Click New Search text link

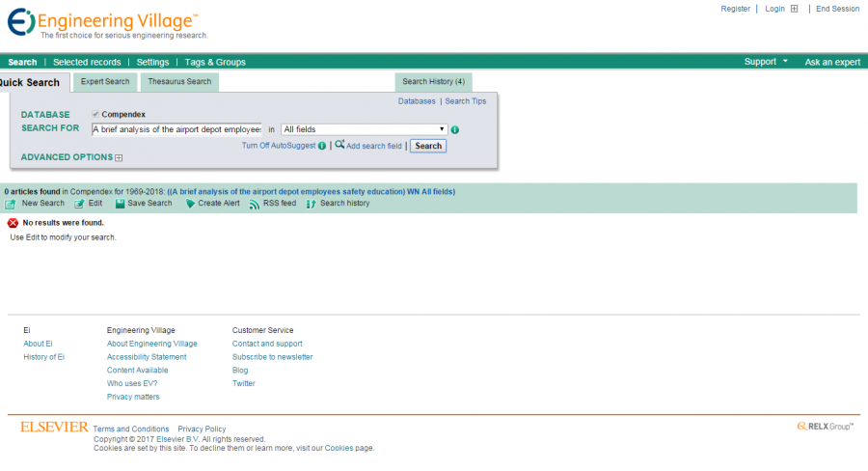[x=42, y=204]
